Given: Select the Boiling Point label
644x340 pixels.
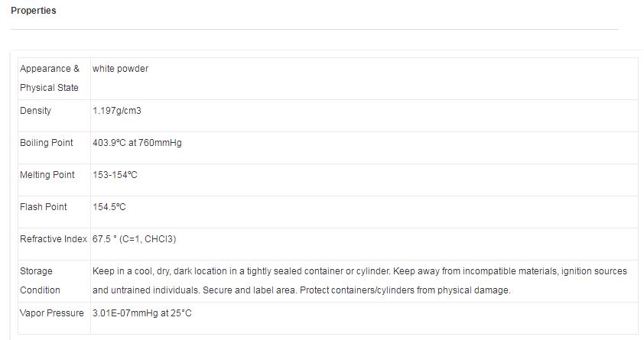Looking at the screenshot, I should pos(47,143).
